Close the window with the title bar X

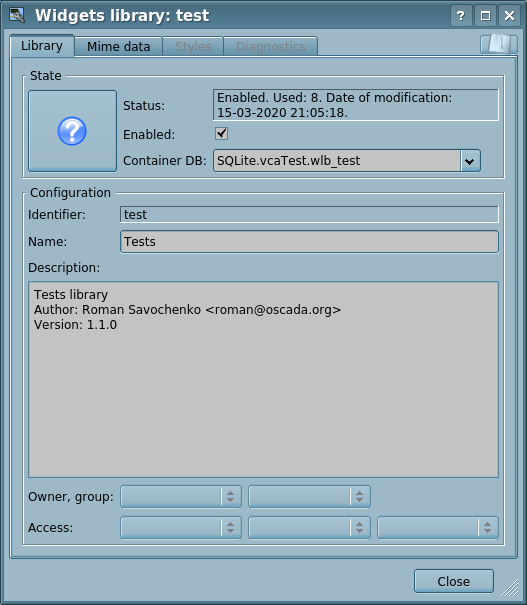pos(509,16)
